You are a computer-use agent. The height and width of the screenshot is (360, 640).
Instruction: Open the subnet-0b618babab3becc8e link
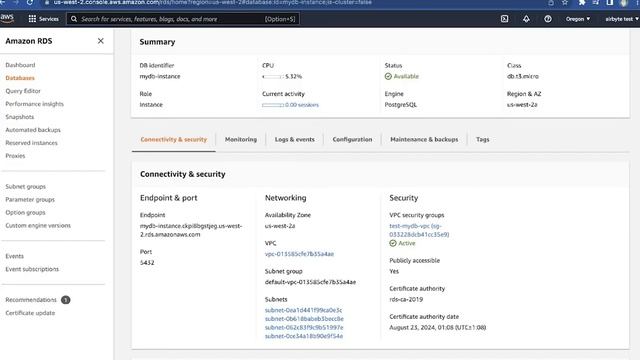coord(304,319)
